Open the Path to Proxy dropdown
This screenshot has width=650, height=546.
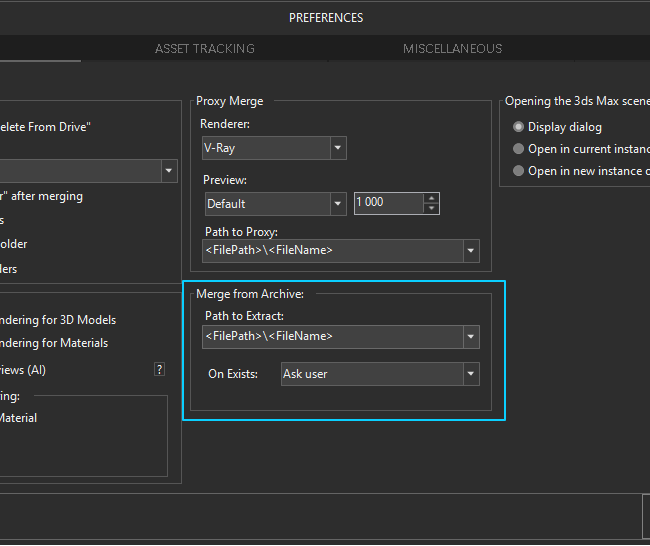pos(471,251)
